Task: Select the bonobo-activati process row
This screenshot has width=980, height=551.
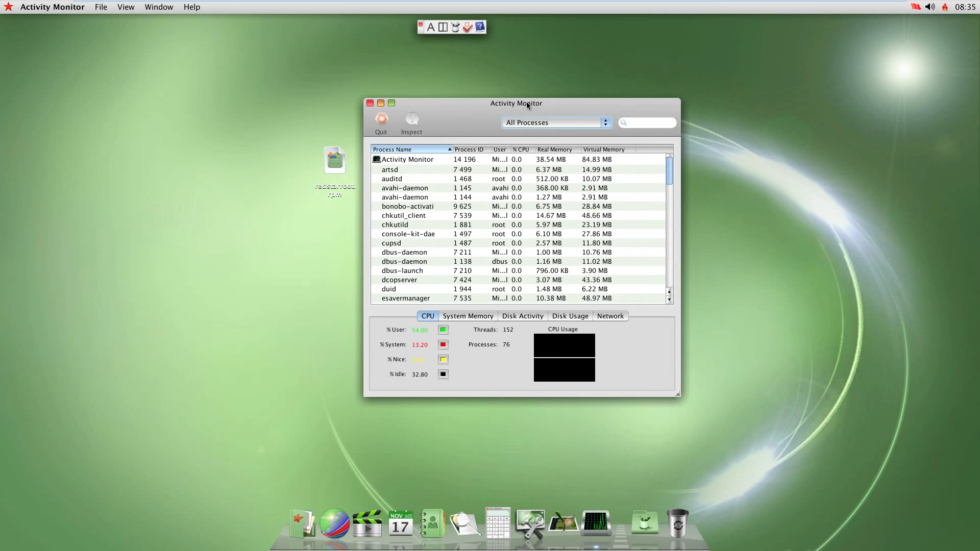Action: [x=519, y=207]
